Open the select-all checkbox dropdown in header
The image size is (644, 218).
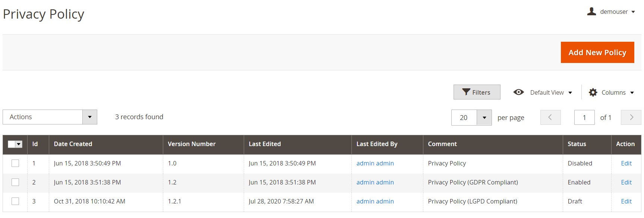click(x=19, y=144)
